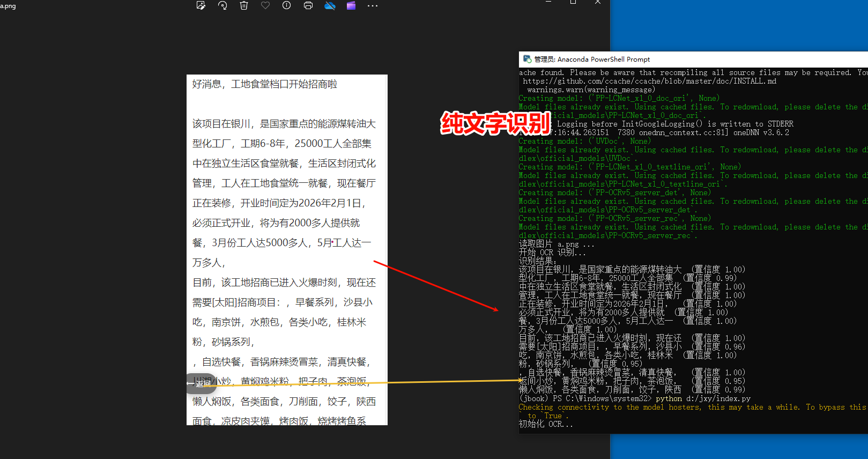
Task: Open the image editor with the Edit icon
Action: [x=201, y=5]
